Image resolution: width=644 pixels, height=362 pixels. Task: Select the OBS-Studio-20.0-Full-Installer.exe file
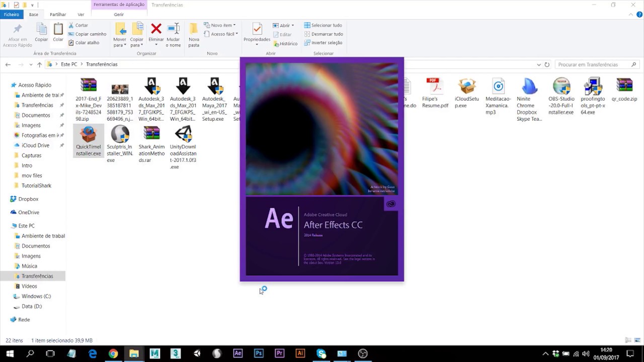point(561,96)
